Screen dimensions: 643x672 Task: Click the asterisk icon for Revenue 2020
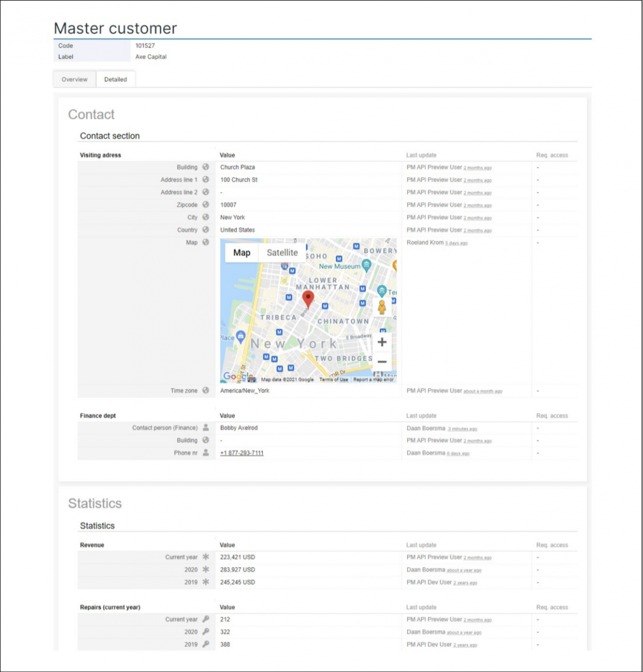(206, 570)
